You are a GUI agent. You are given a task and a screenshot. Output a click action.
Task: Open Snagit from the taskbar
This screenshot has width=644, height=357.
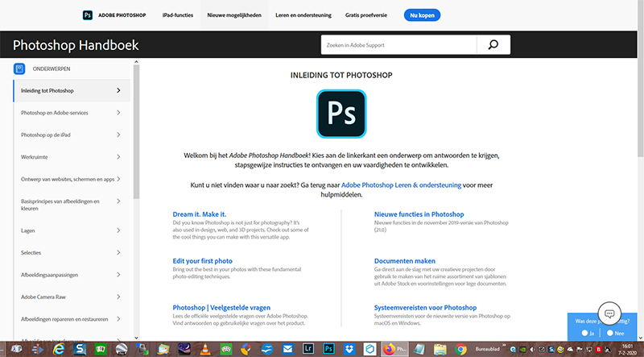(x=79, y=349)
